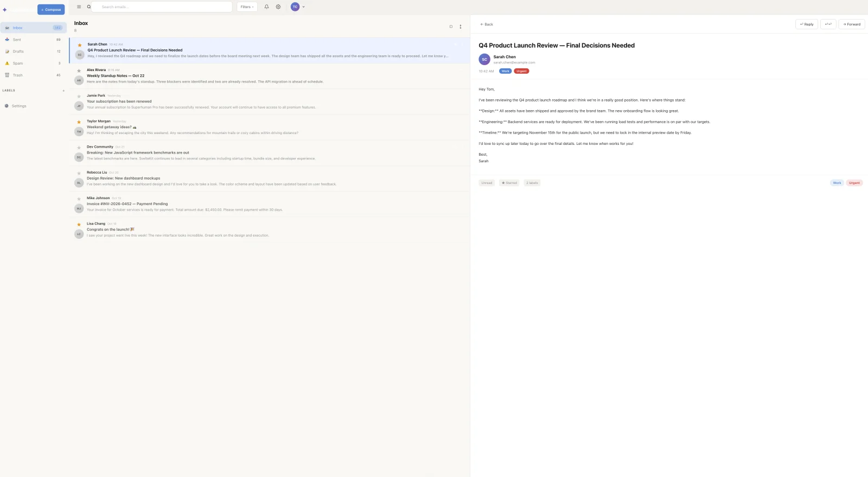
Task: Click the JP avatar for Jamie Park
Action: click(x=79, y=106)
